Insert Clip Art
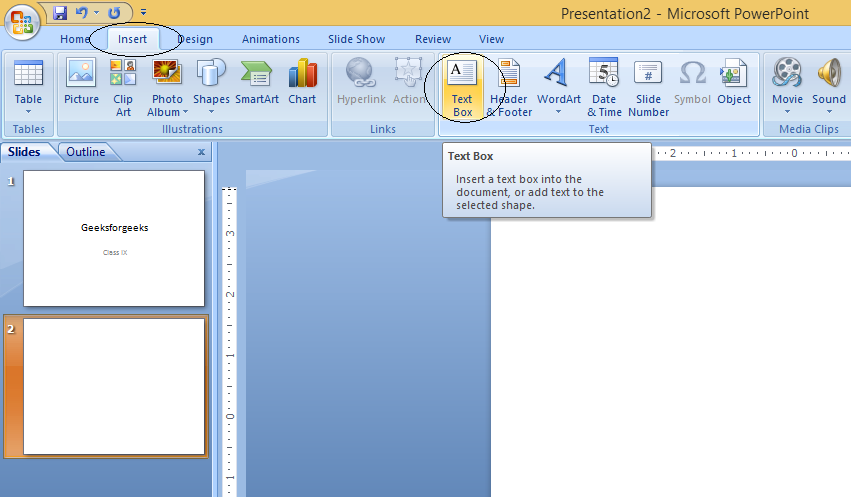The width and height of the screenshot is (851, 497). 123,88
